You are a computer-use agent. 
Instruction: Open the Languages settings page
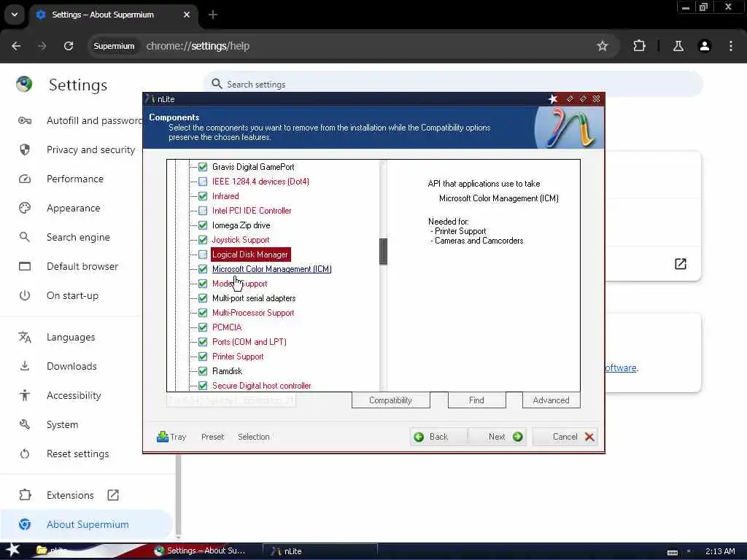tap(71, 337)
